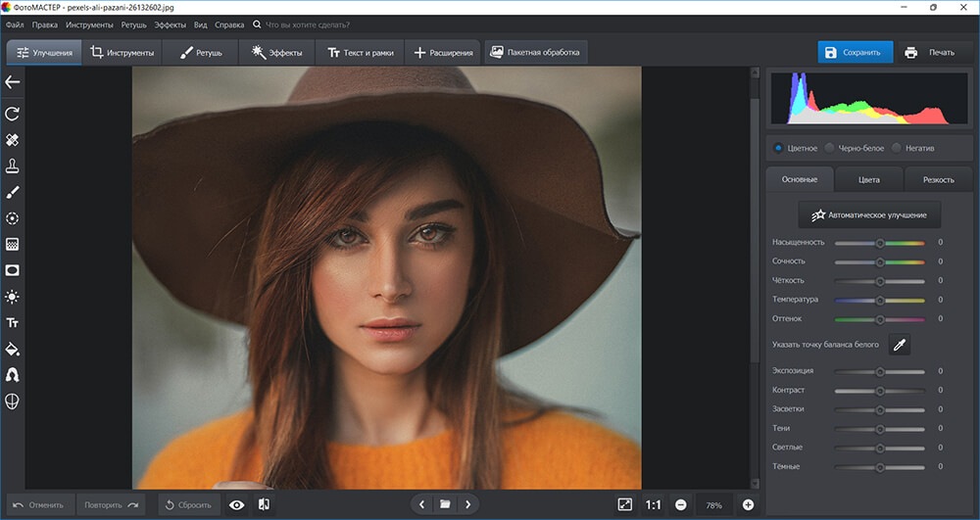Select the vignette tool icon
The width and height of the screenshot is (980, 520).
pos(12,270)
